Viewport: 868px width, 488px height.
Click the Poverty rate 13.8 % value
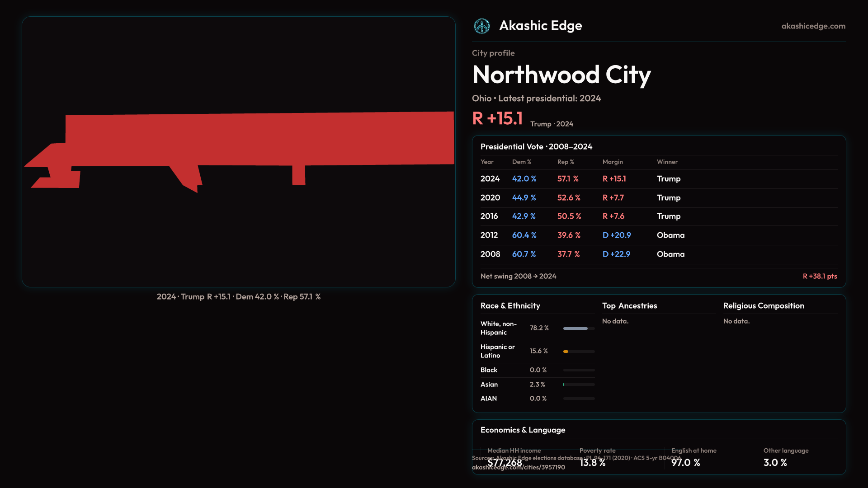tap(592, 463)
